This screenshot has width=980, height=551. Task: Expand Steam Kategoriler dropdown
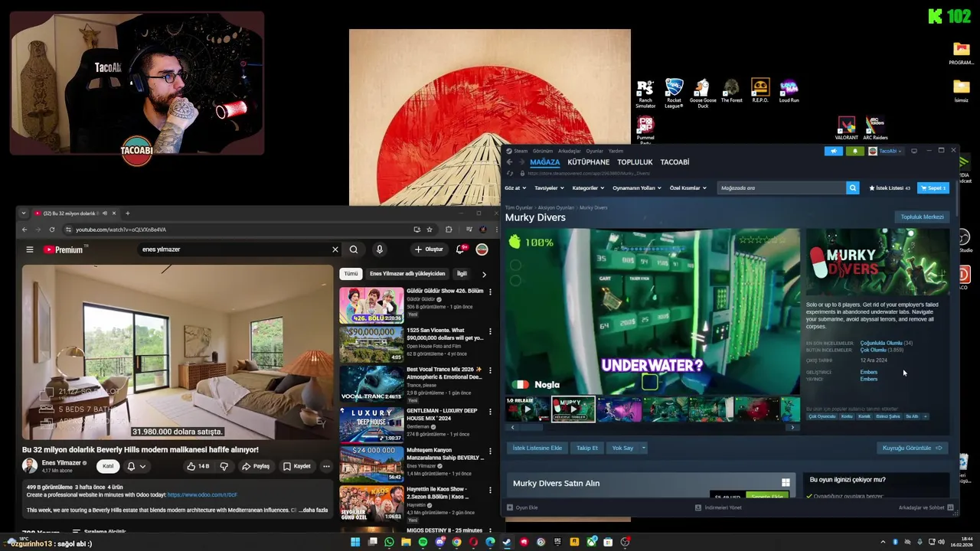tap(588, 187)
